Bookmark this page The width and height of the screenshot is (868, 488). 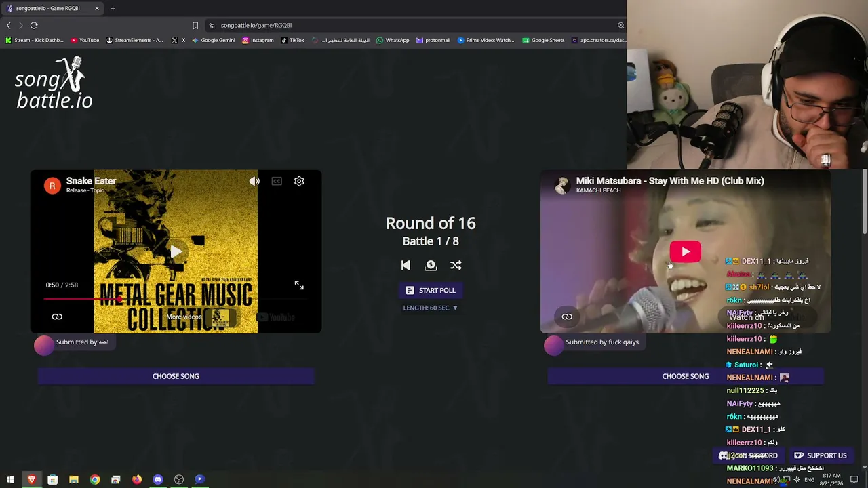[x=195, y=25]
